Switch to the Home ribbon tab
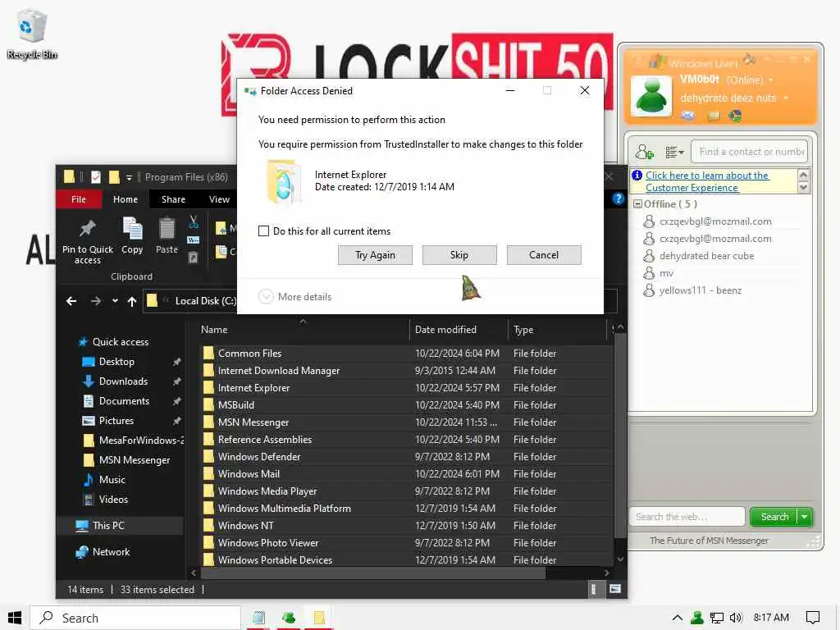The image size is (840, 630). [126, 199]
